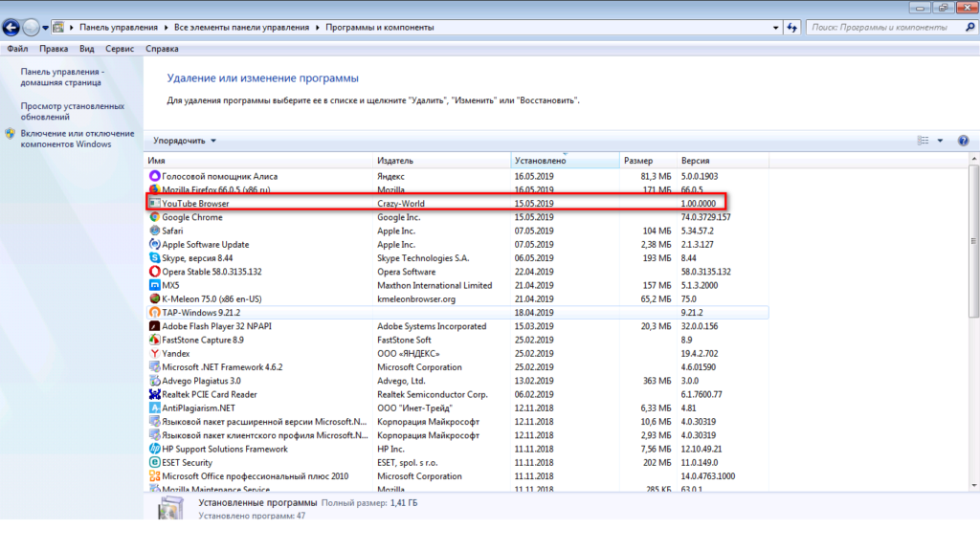Click 'Address: Все элементы панели управления' breadcrumb
The width and height of the screenshot is (980, 551).
click(x=241, y=28)
